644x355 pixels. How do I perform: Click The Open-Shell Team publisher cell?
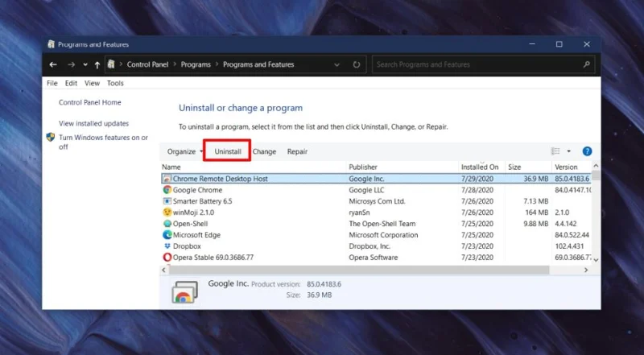click(x=382, y=224)
